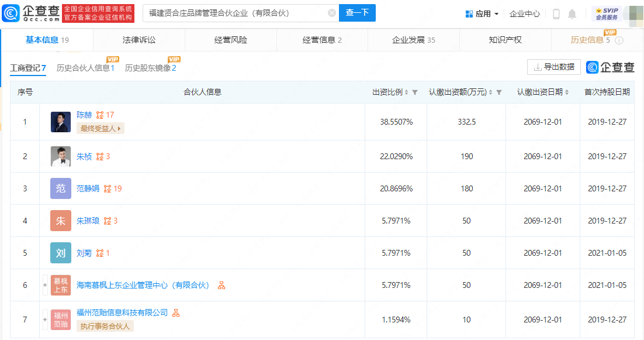
Task: Filter the 出资比例 column
Action: pyautogui.click(x=415, y=92)
